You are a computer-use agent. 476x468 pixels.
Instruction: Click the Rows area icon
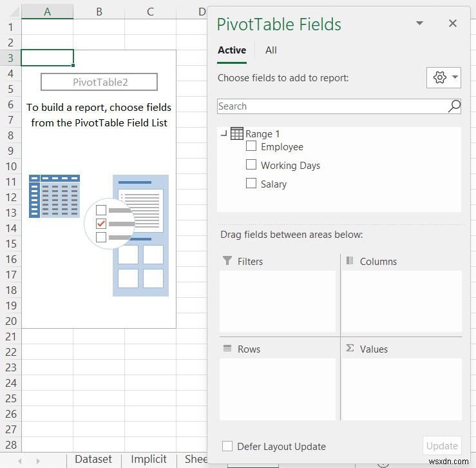[x=227, y=349]
